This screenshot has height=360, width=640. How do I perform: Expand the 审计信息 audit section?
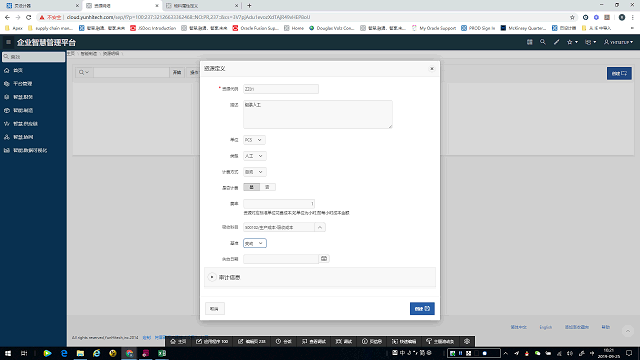[212, 277]
